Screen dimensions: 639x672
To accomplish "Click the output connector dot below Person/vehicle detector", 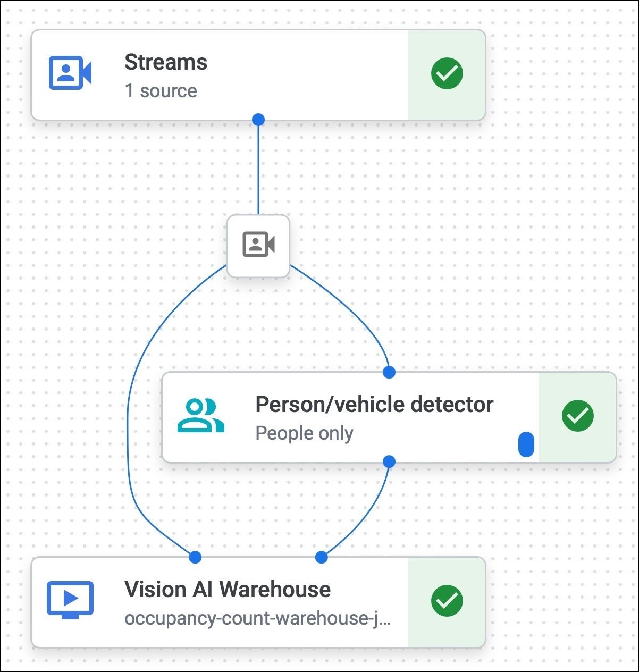I will pos(389,461).
